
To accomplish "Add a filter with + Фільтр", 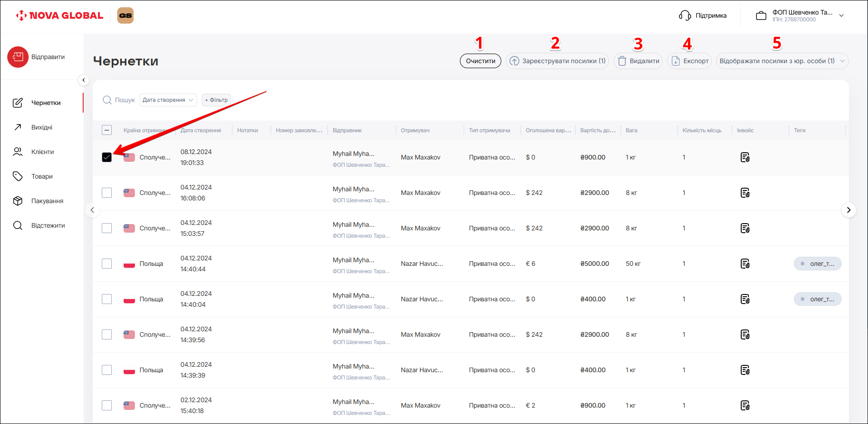I will coord(216,100).
